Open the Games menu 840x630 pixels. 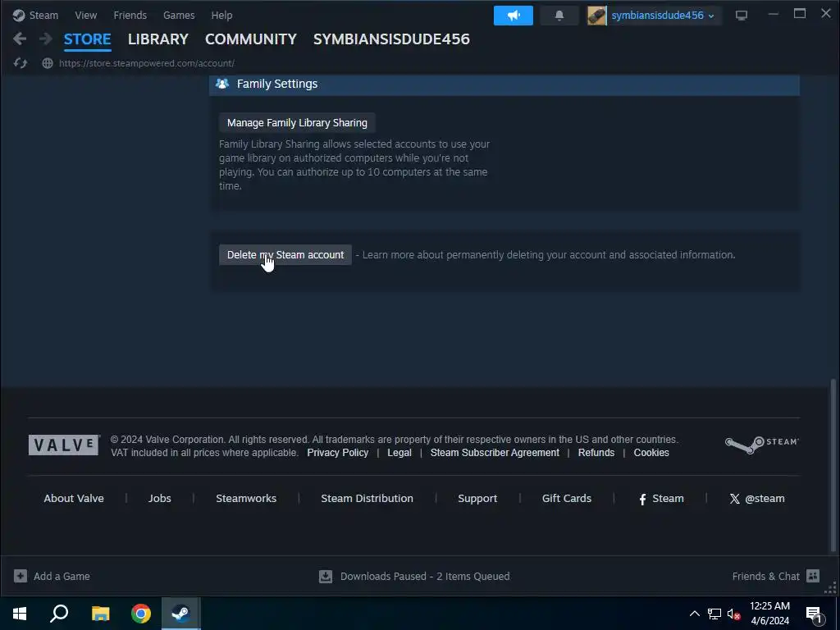pyautogui.click(x=179, y=15)
